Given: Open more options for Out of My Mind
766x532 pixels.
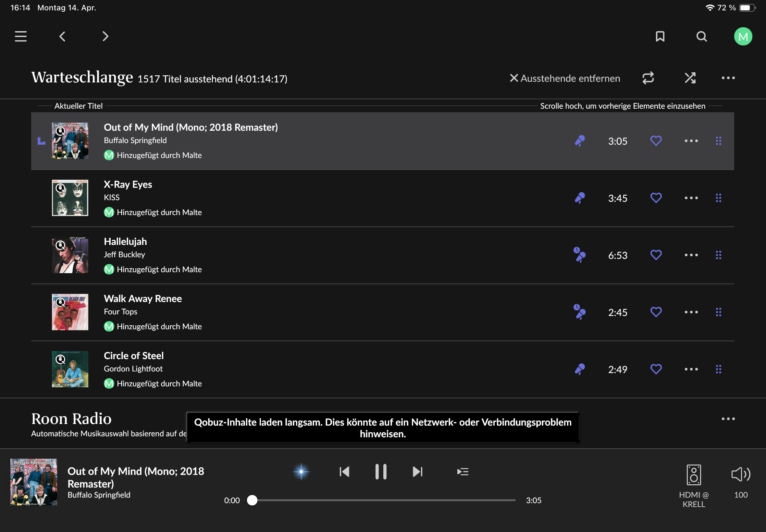Looking at the screenshot, I should point(691,141).
